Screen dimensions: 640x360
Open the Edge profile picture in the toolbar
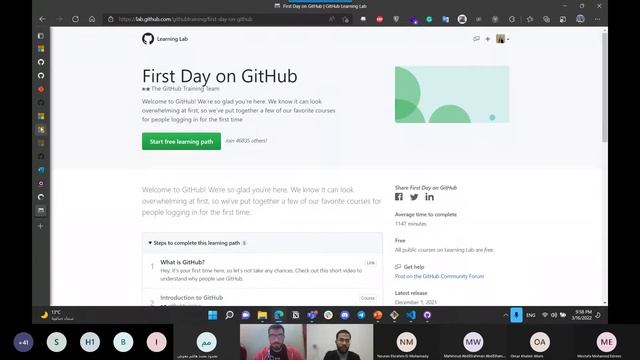click(580, 19)
